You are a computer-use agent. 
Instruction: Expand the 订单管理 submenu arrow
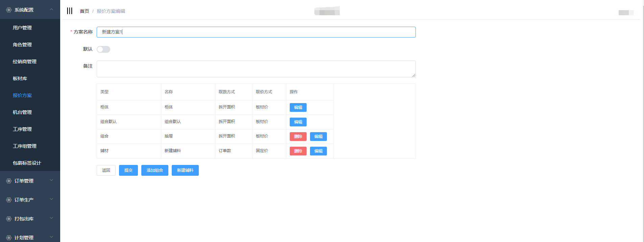51,180
